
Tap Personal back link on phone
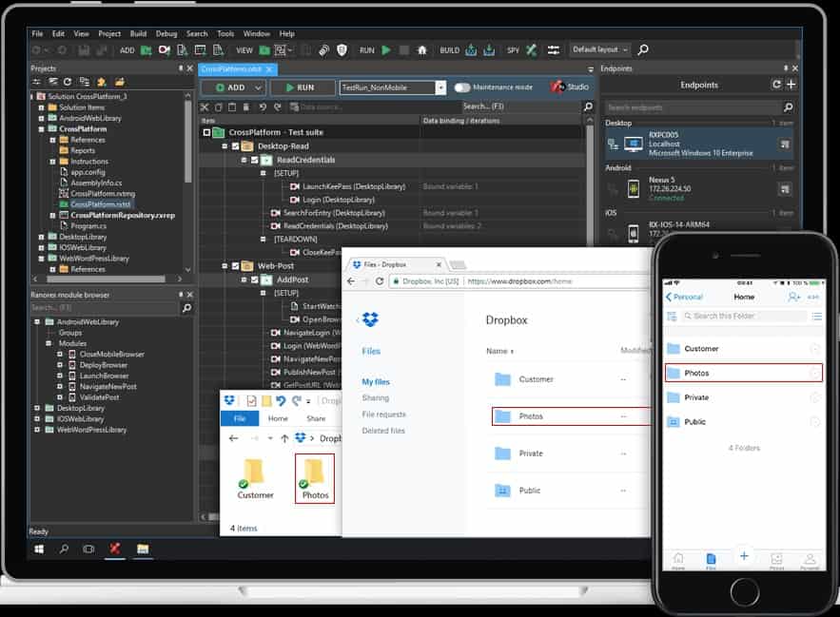pyautogui.click(x=684, y=297)
